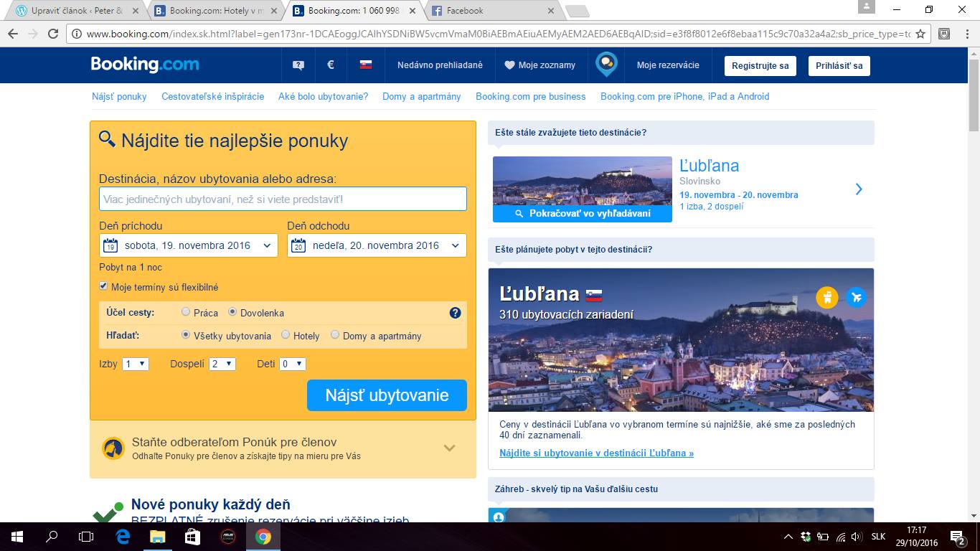This screenshot has height=551, width=980.
Task: Click the travel guide speech bubble icon
Action: coord(606,65)
